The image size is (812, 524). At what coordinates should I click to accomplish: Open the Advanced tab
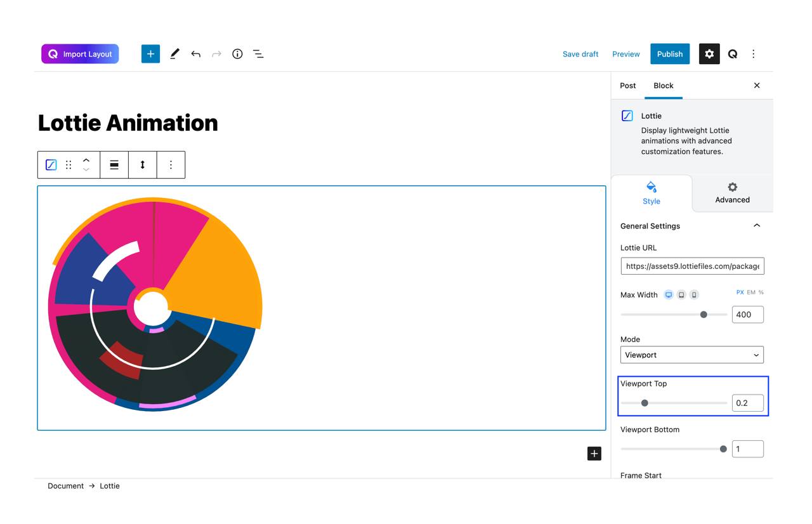point(732,193)
